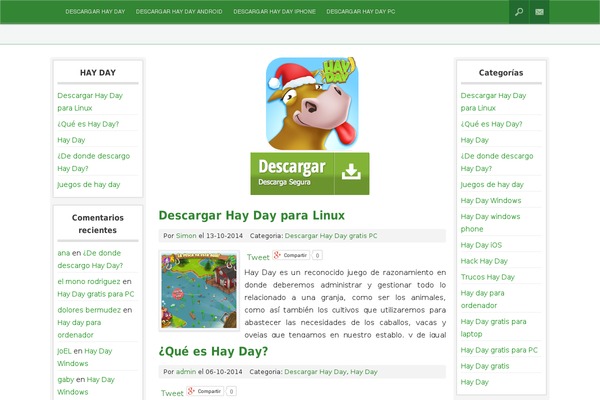Click share count 0 under the Linux article

pos(317,256)
